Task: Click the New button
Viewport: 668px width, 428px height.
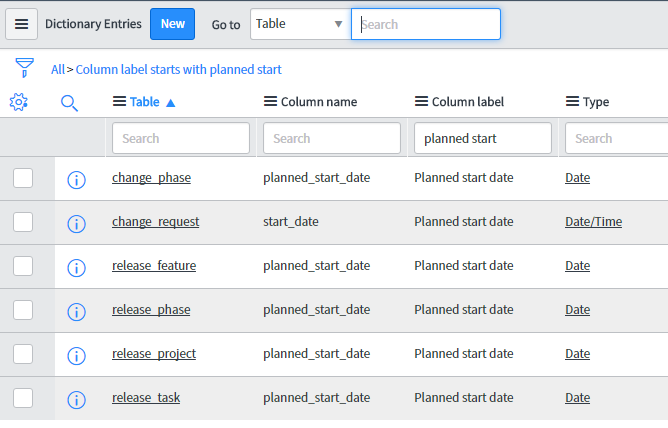Action: 173,24
